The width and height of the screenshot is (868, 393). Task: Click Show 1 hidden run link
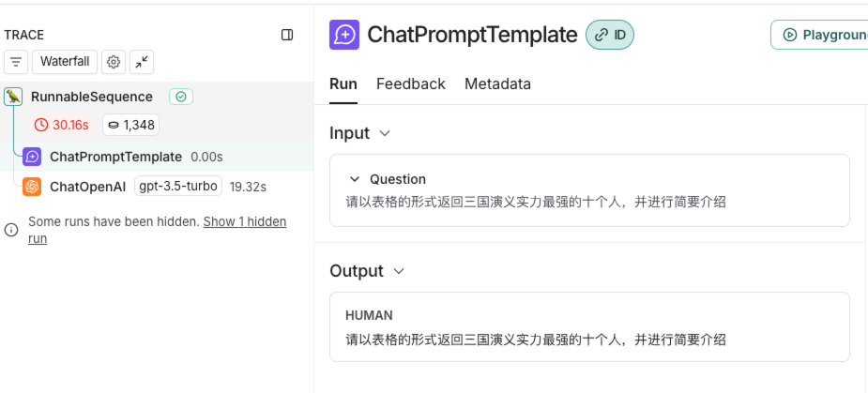click(x=245, y=221)
